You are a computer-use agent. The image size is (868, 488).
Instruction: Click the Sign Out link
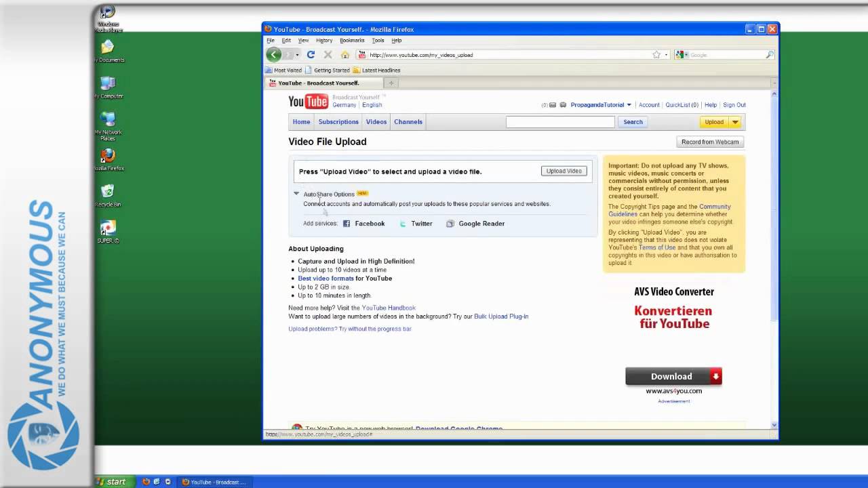pyautogui.click(x=734, y=105)
